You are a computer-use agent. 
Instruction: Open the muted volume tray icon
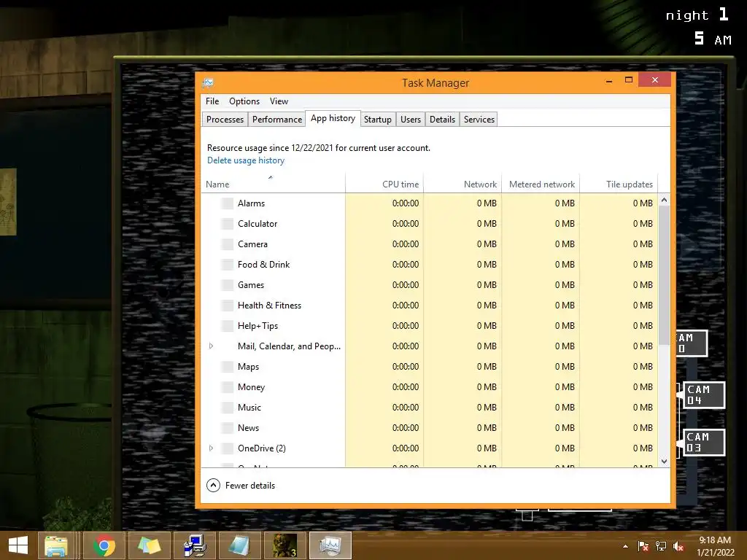coord(678,546)
